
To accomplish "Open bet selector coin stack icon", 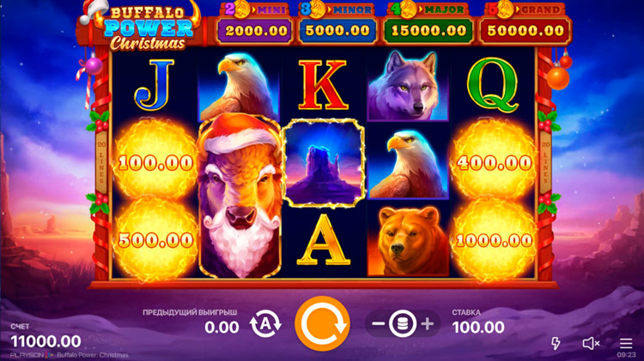I will [403, 324].
